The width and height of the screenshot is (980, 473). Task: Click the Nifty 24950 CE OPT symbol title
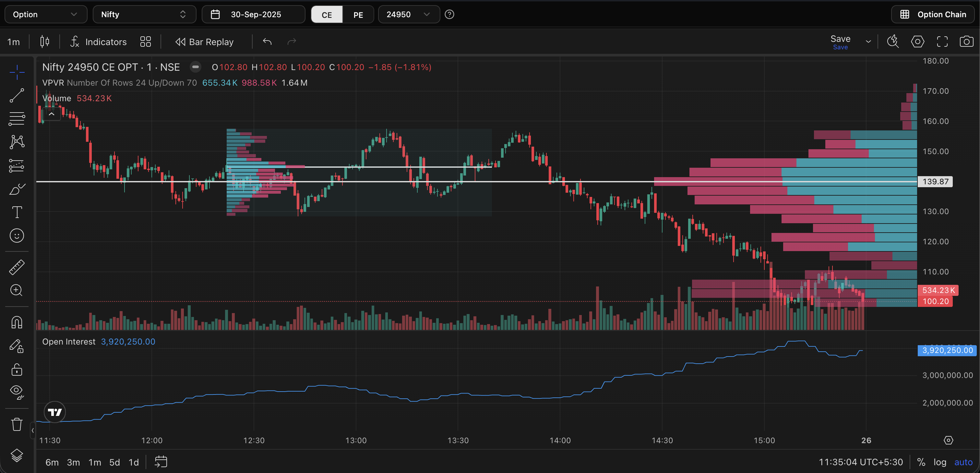[x=111, y=67]
